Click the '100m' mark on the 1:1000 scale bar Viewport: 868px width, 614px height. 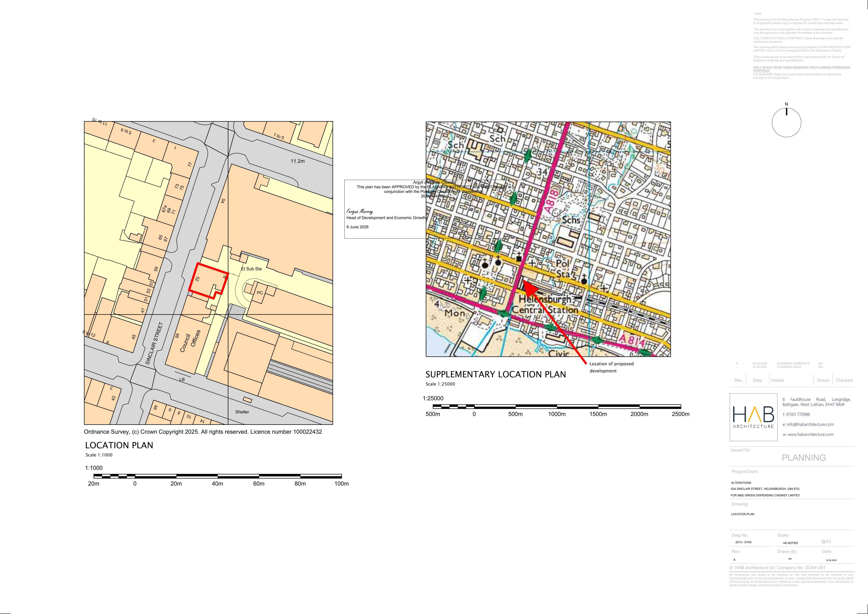click(x=341, y=484)
